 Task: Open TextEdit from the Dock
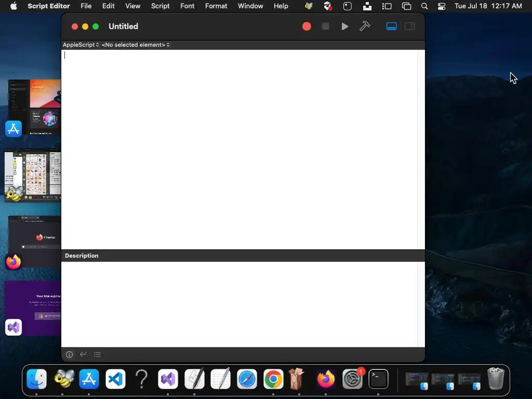pyautogui.click(x=220, y=379)
